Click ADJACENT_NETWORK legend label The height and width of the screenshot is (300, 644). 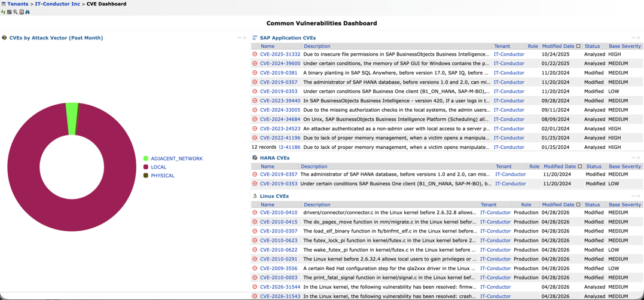pyautogui.click(x=176, y=158)
